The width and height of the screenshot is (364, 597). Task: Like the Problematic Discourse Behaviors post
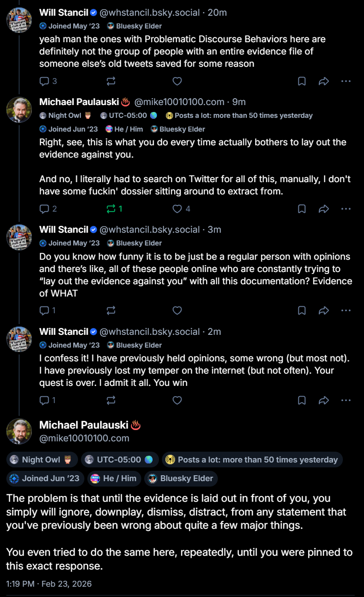point(178,81)
